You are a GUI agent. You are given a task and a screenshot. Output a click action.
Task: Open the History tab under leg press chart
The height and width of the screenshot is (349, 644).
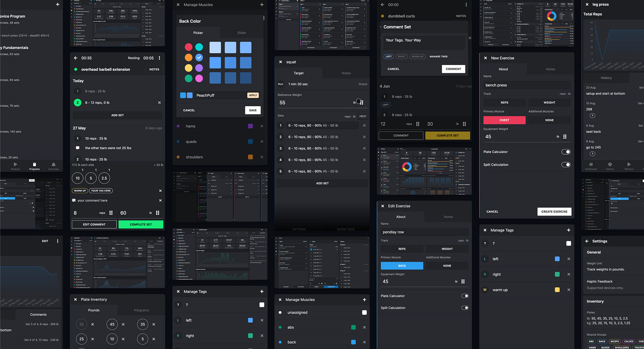(x=606, y=78)
